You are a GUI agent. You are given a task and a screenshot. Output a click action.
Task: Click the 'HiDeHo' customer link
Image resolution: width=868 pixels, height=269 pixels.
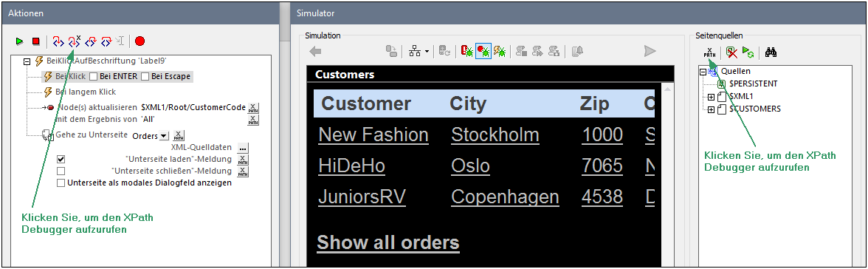click(351, 166)
